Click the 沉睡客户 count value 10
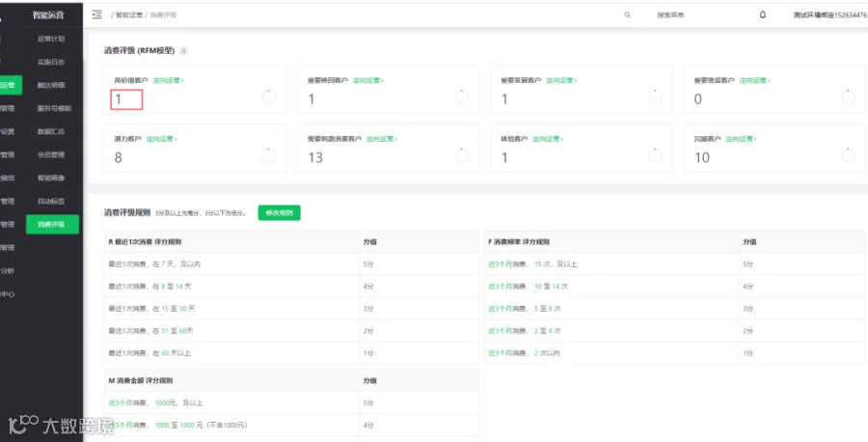 pos(702,158)
